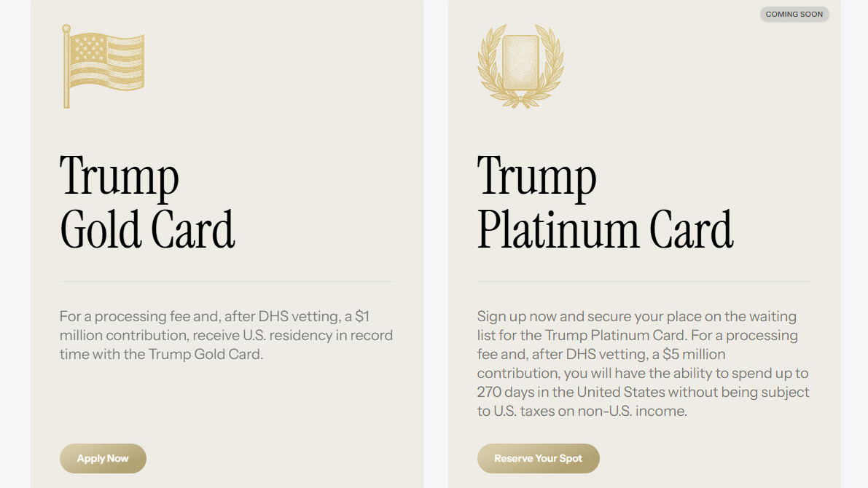
Task: Click the word Trump above Platinum Card
Action: point(537,176)
